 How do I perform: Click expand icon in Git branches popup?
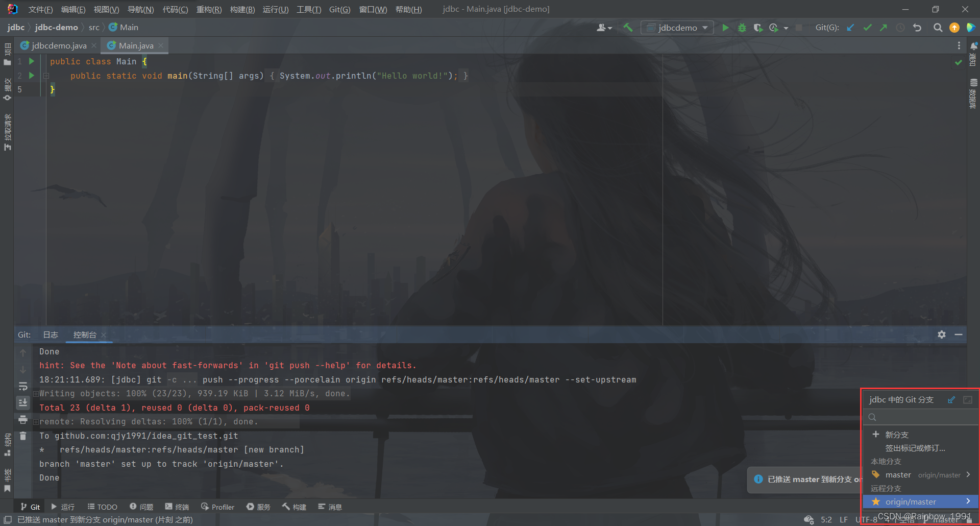tap(968, 400)
